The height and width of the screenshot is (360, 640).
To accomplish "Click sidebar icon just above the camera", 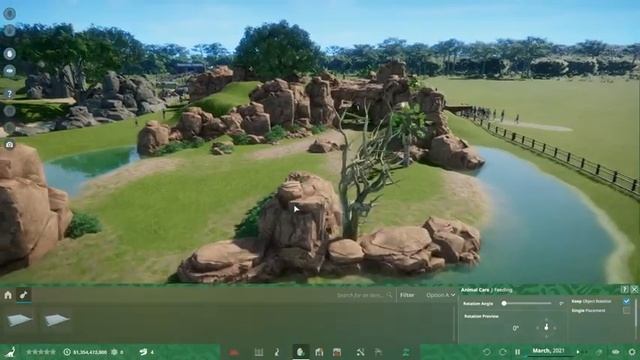I will coord(9,128).
